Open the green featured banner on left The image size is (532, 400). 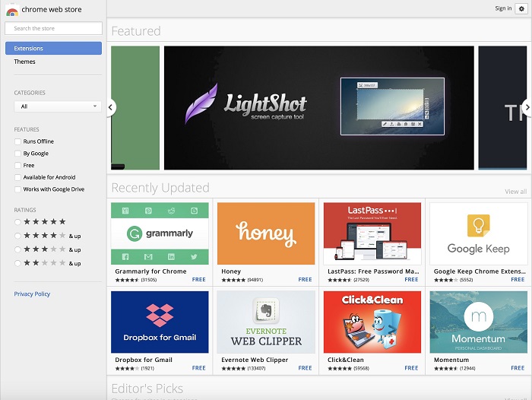135,108
